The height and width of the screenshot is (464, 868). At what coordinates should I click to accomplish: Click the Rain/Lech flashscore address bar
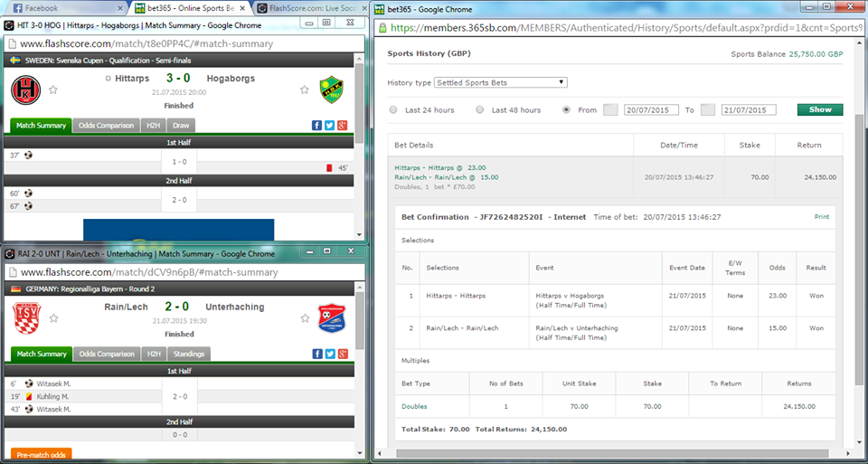[x=184, y=272]
